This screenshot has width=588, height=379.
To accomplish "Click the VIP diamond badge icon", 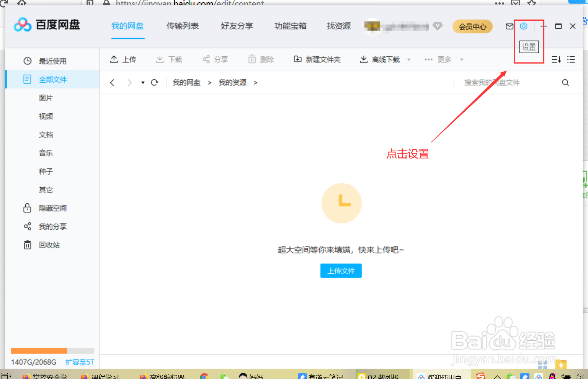I will tap(438, 26).
